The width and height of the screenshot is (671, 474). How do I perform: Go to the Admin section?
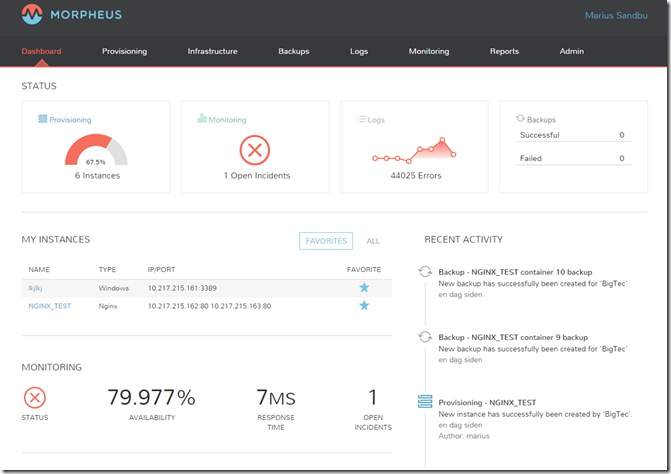point(571,51)
